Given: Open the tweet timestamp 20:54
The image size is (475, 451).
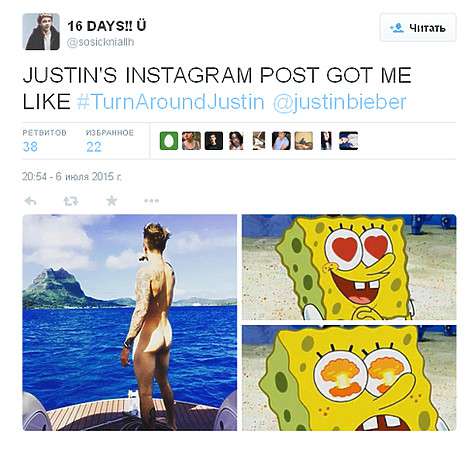Looking at the screenshot, I should tap(72, 177).
